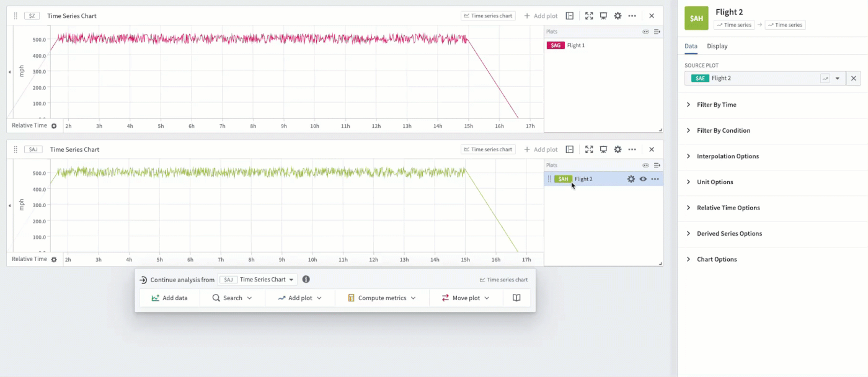868x377 pixels.
Task: Switch to Display tab
Action: tap(717, 46)
